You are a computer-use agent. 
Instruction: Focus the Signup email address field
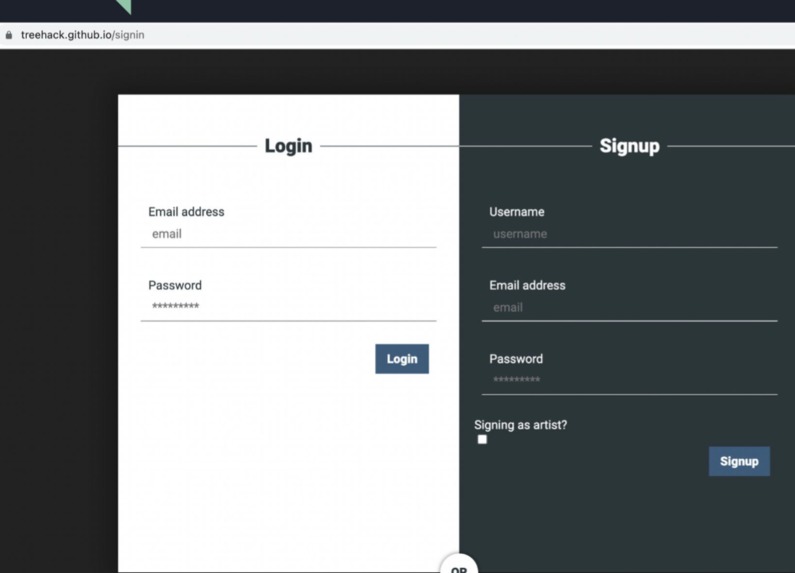click(x=629, y=307)
